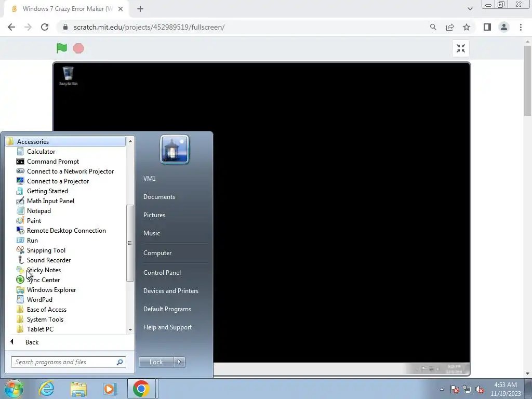Image resolution: width=532 pixels, height=399 pixels.
Task: Open Music from the Start menu
Action: click(x=152, y=233)
